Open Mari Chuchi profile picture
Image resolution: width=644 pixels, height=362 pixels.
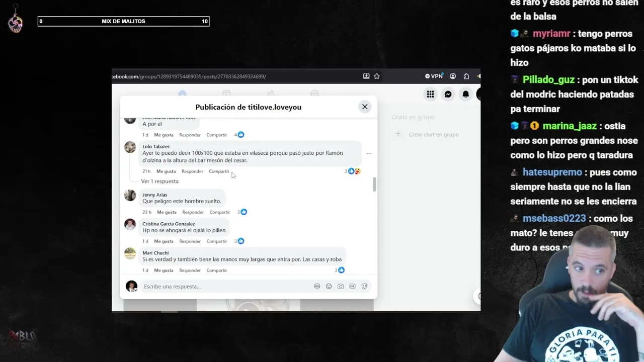point(130,253)
